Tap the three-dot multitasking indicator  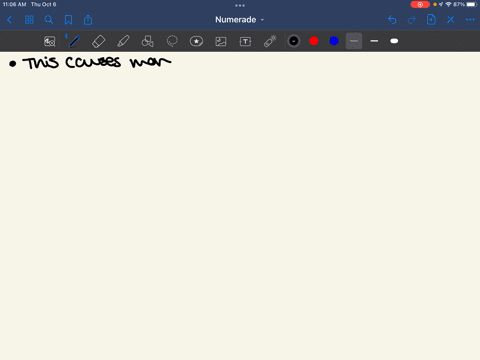[x=240, y=5]
